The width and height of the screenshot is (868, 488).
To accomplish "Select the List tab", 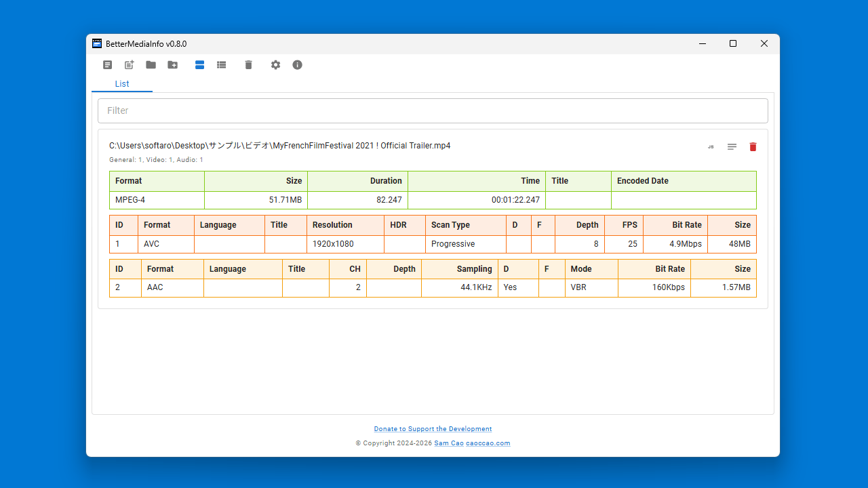I will [x=122, y=84].
